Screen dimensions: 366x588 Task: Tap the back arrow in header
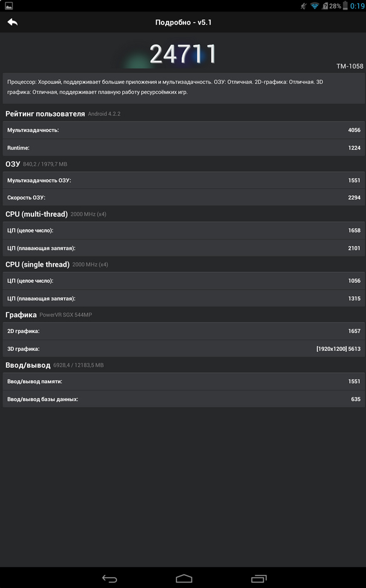click(13, 22)
